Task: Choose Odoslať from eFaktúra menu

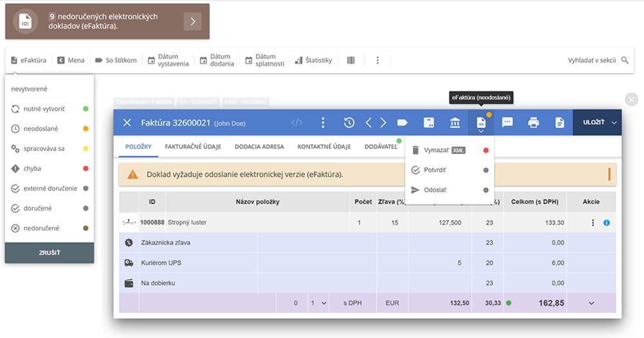Action: click(449, 190)
